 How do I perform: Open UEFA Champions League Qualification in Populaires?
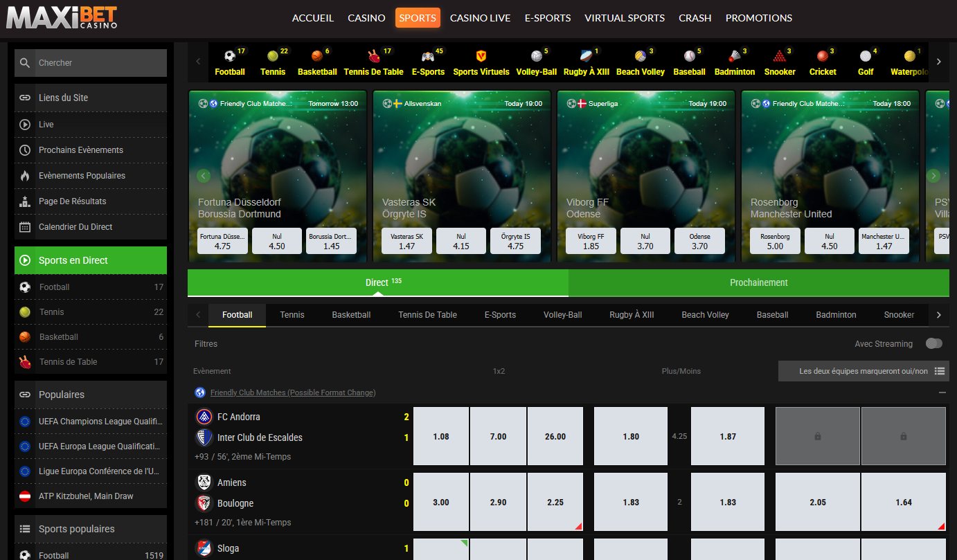(91, 421)
